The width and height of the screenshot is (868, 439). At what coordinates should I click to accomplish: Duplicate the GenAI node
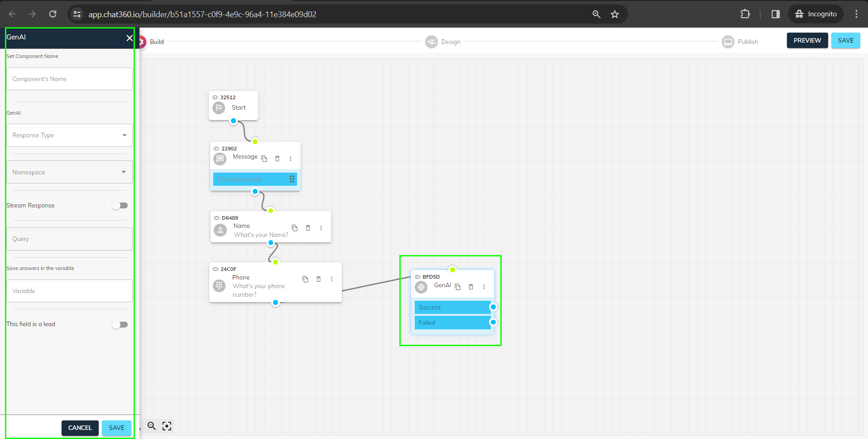click(458, 287)
